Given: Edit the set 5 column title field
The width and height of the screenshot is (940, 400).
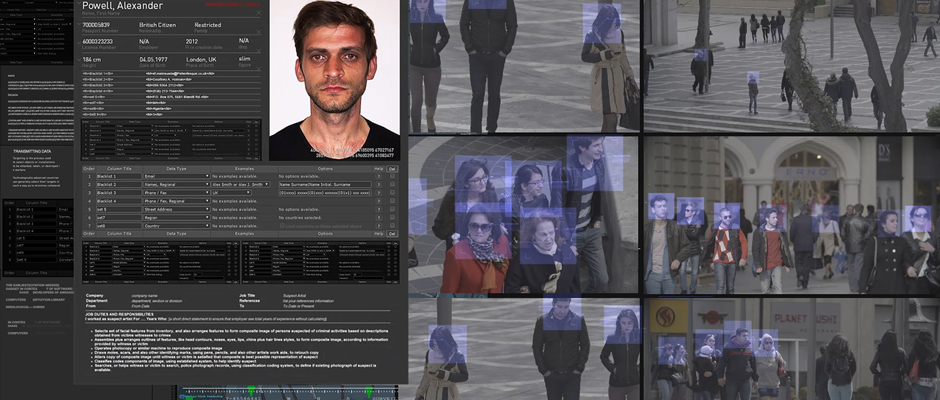Looking at the screenshot, I should click(118, 209).
